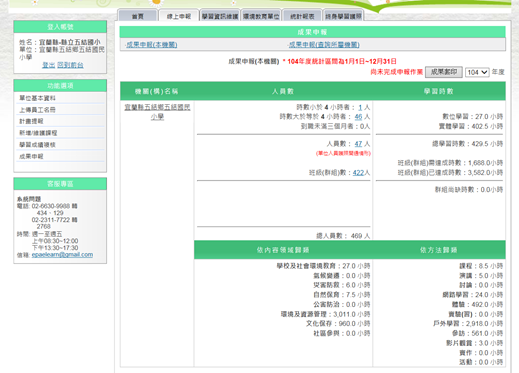
Task: Open the 環境教育單位 tab
Action: click(261, 16)
